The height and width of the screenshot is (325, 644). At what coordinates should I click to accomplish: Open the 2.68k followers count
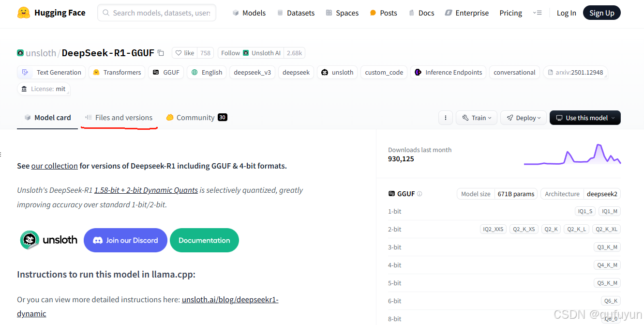(x=294, y=53)
